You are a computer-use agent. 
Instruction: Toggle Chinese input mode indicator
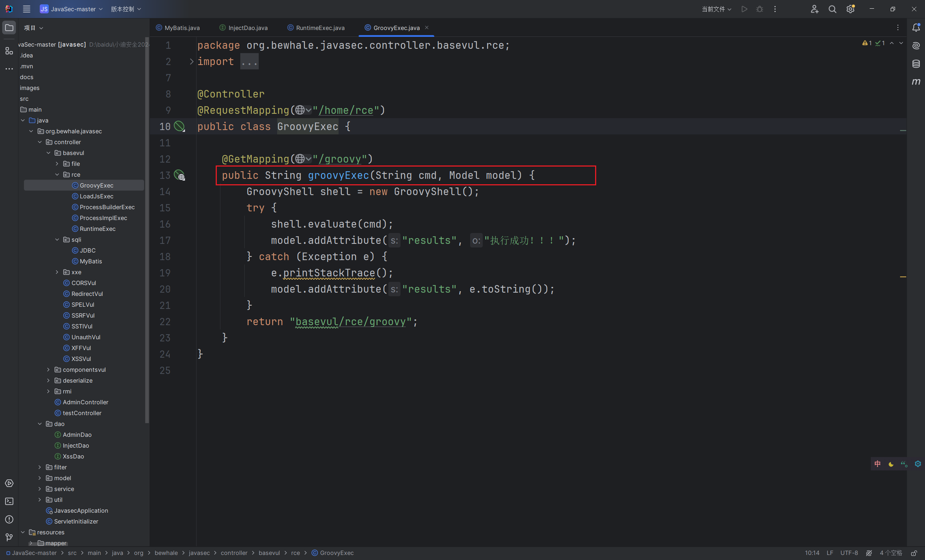(877, 464)
